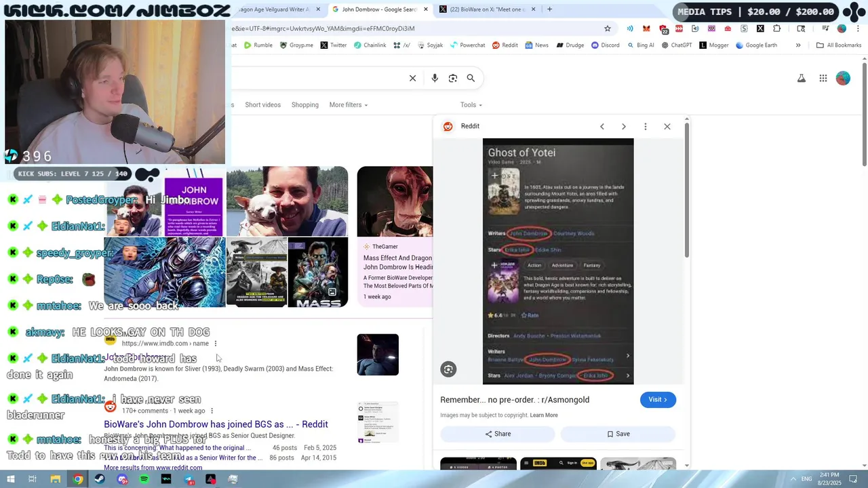Show previous image in preview panel
The image size is (868, 488).
tap(601, 127)
